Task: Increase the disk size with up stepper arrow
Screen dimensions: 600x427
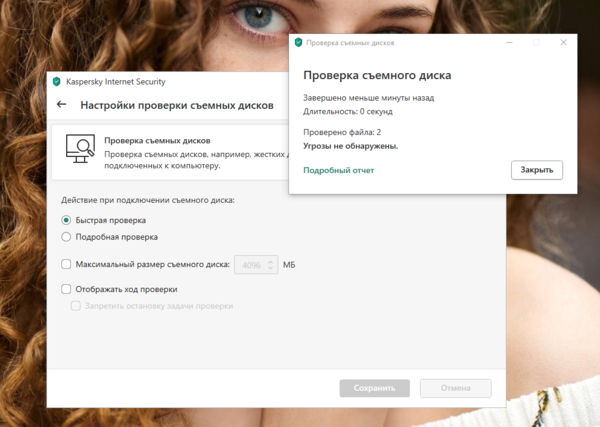Action: point(270,261)
